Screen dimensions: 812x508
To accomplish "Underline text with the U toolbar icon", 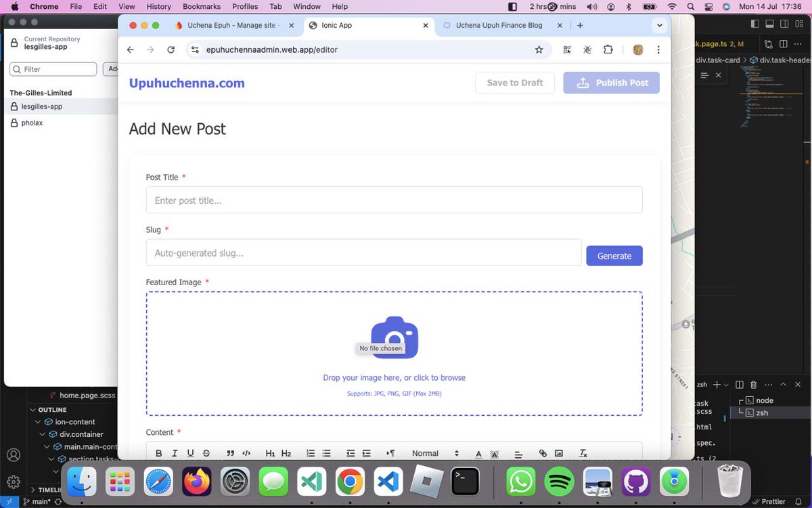I will [x=190, y=453].
